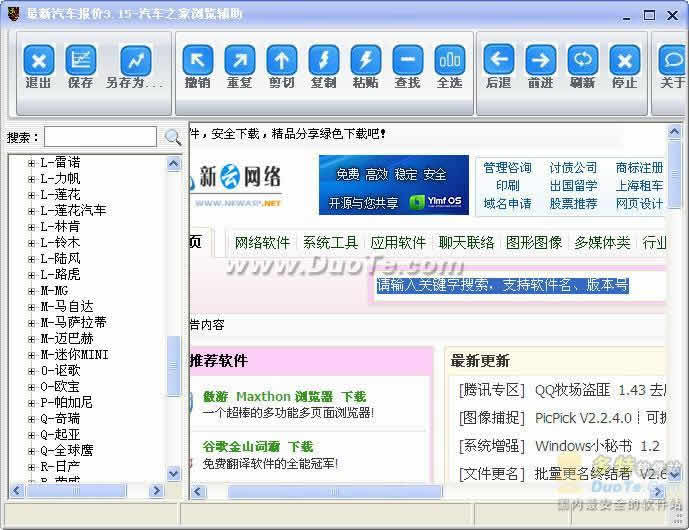The width and height of the screenshot is (689, 530).
Task: Click the tree panel scroll-up arrow
Action: click(x=174, y=164)
